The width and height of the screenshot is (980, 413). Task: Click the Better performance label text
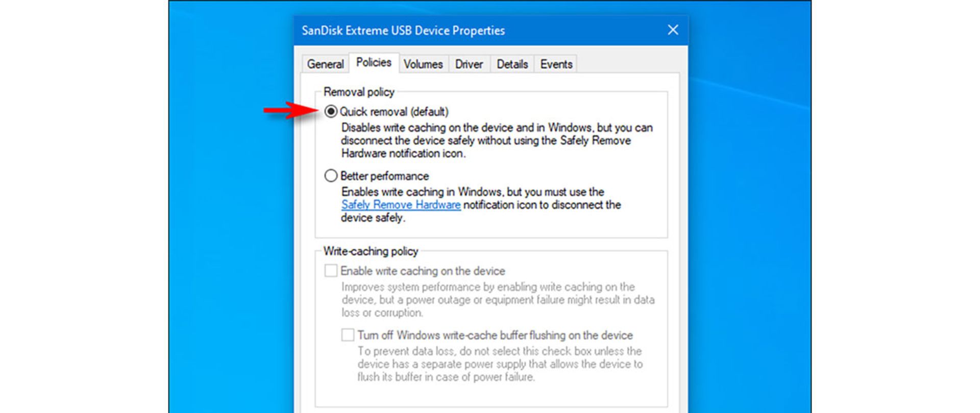click(x=384, y=176)
